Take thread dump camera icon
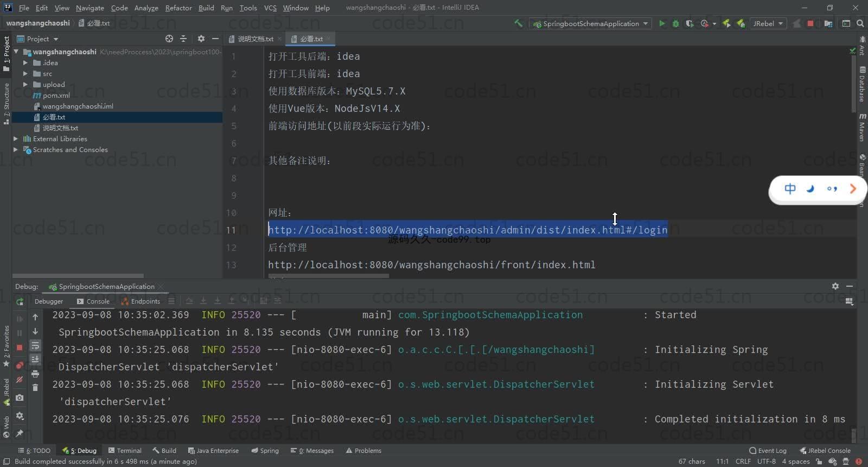The width and height of the screenshot is (868, 467). point(20,398)
